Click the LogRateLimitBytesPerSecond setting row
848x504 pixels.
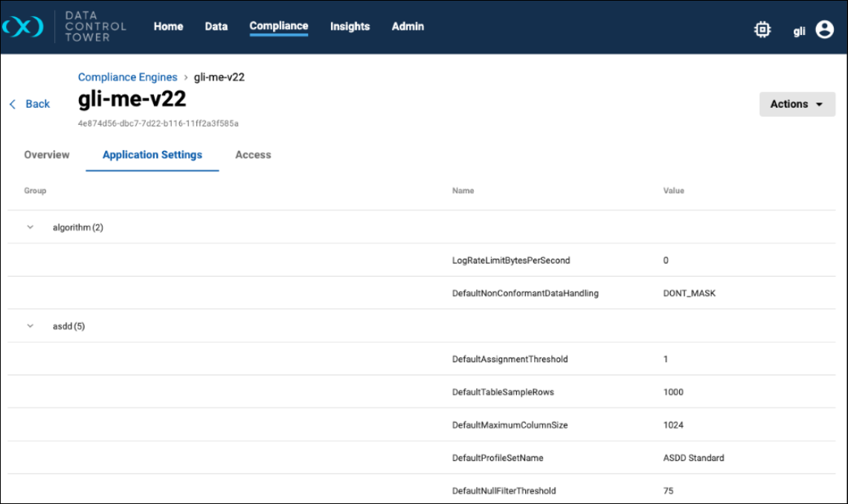[511, 260]
